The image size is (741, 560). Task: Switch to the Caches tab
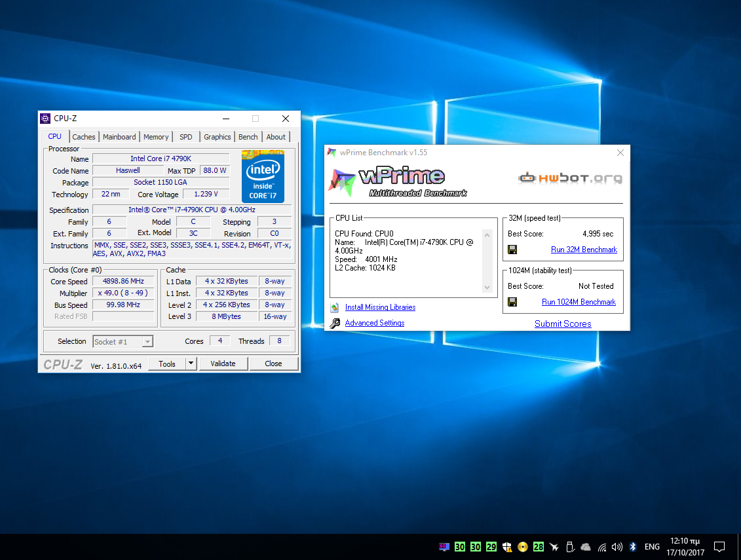coord(84,137)
